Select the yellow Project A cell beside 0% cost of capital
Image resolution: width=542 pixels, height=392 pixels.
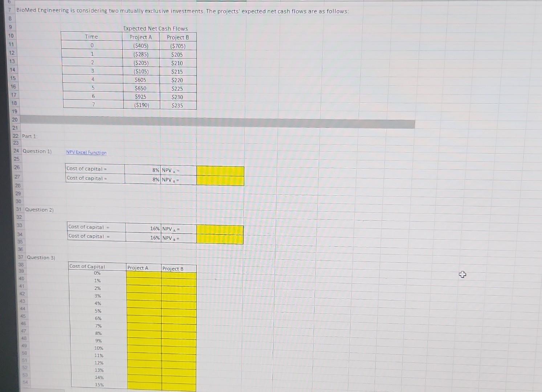tap(143, 273)
